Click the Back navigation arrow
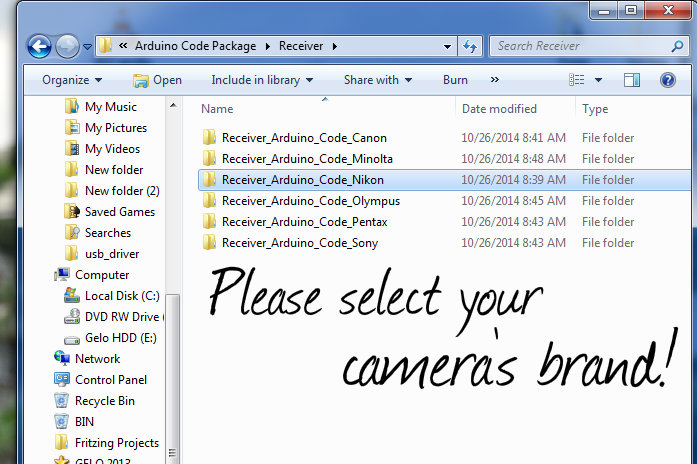Viewport: 697px width, 464px height. click(39, 46)
